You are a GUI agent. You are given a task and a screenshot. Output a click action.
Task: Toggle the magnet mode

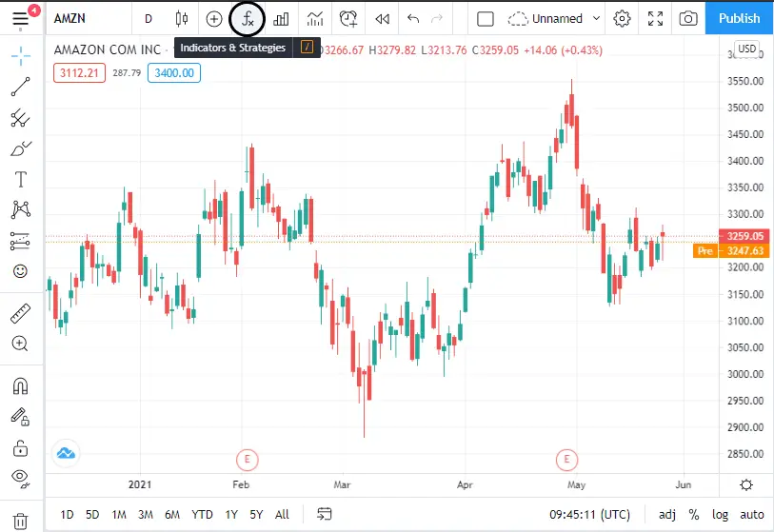[21, 385]
